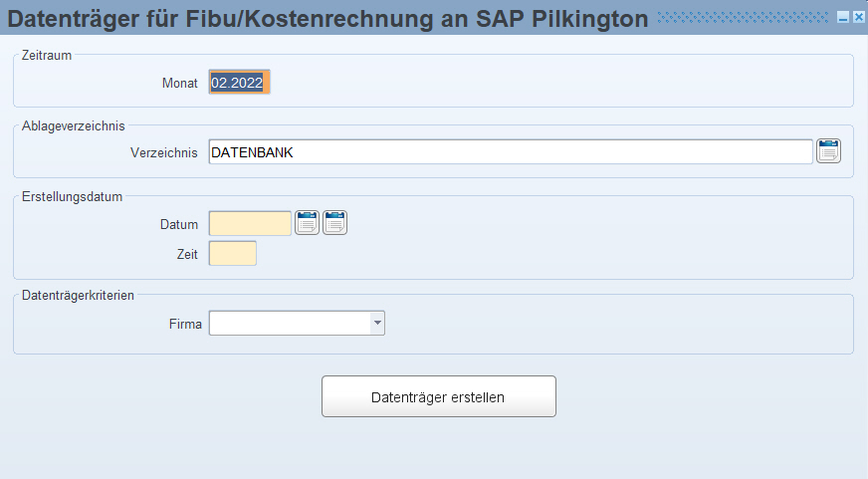This screenshot has height=479, width=868.
Task: Click the Verzeichnis label
Action: click(164, 152)
